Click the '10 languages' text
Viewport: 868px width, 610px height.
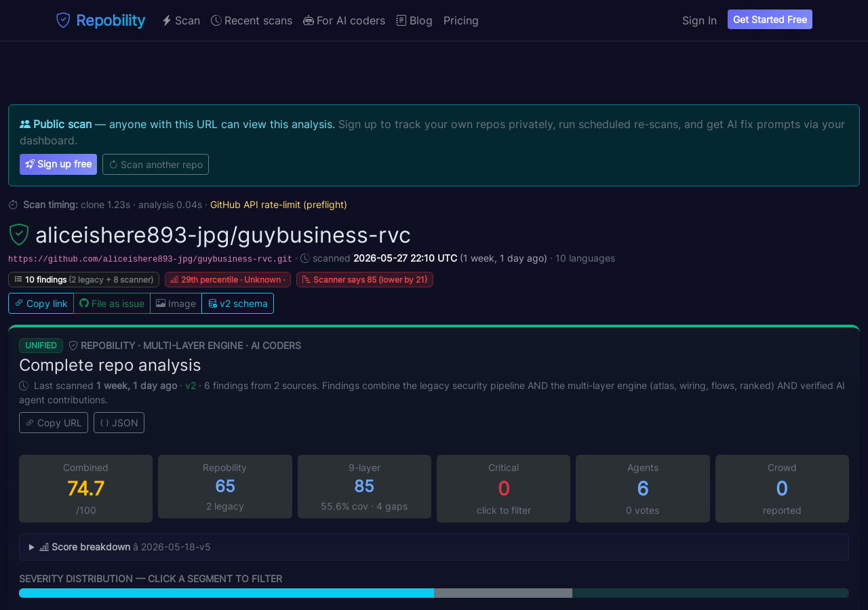(x=585, y=258)
